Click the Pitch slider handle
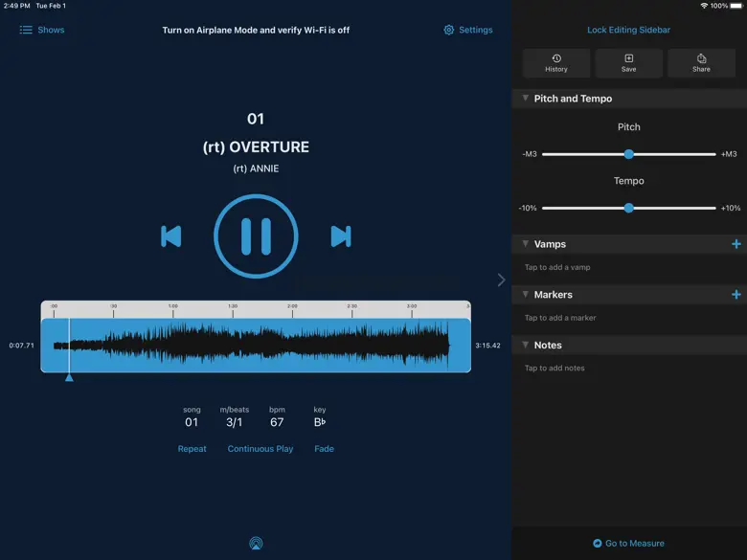This screenshot has width=747, height=560. click(x=628, y=154)
